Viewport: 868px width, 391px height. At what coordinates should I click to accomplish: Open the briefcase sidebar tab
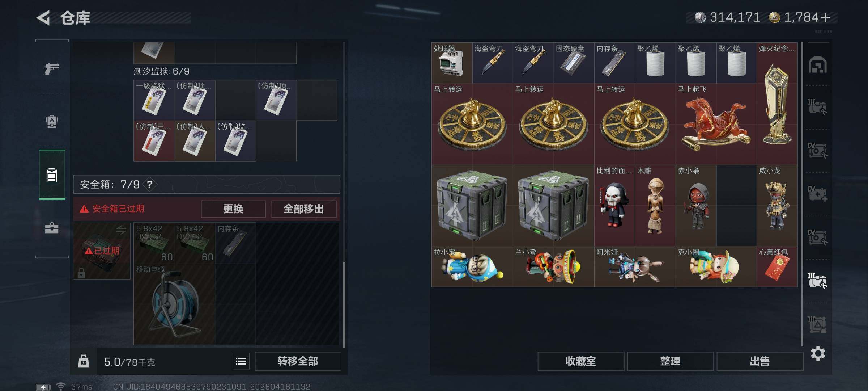[52, 228]
